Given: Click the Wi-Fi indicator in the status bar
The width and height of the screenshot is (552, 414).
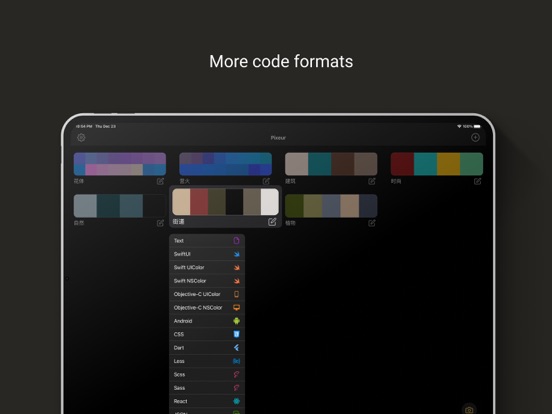Looking at the screenshot, I should pos(459,126).
